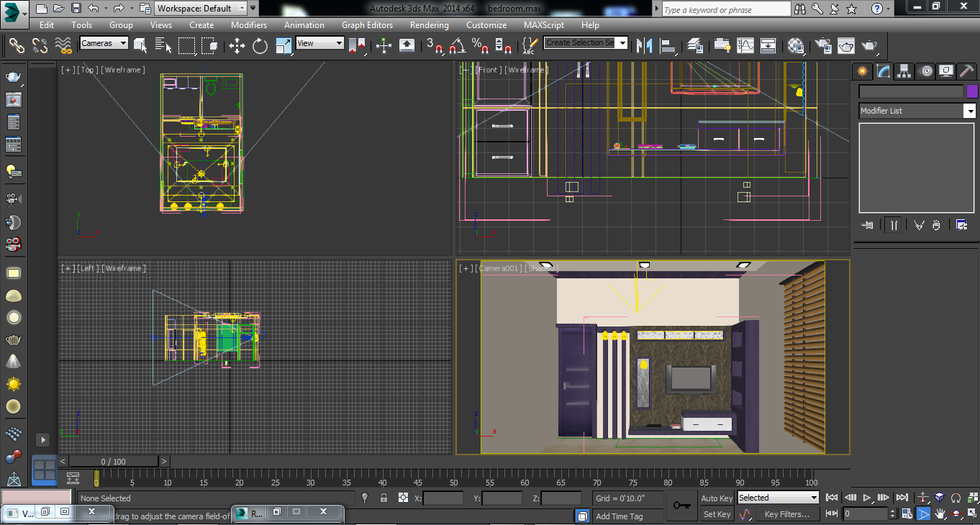
Task: Open the Modifiers menu
Action: tap(249, 25)
